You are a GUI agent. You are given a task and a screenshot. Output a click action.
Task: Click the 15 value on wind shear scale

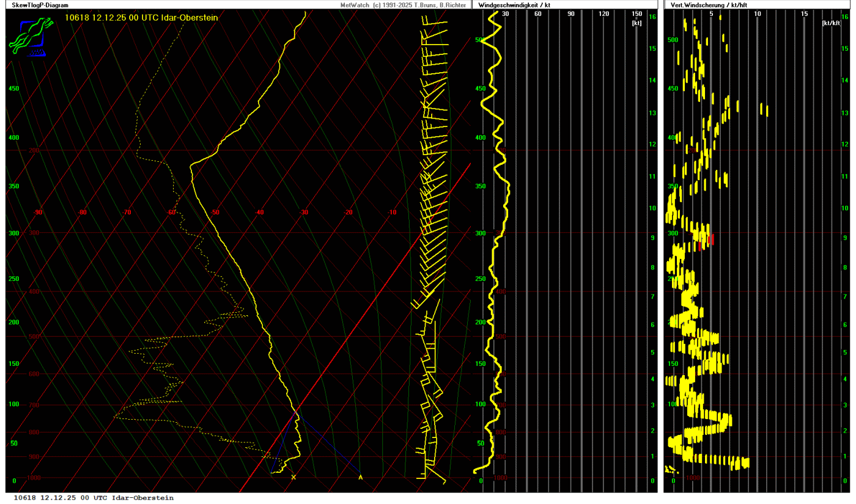tap(804, 14)
